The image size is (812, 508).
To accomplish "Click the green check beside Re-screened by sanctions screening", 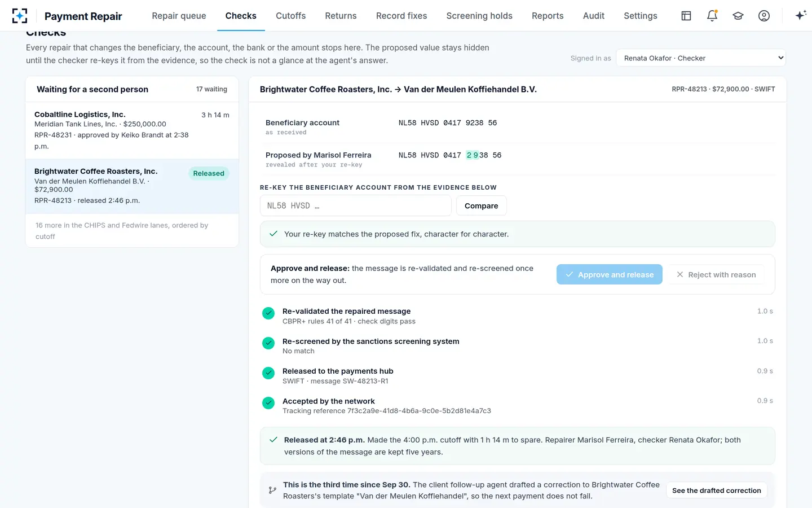I will pos(268,343).
